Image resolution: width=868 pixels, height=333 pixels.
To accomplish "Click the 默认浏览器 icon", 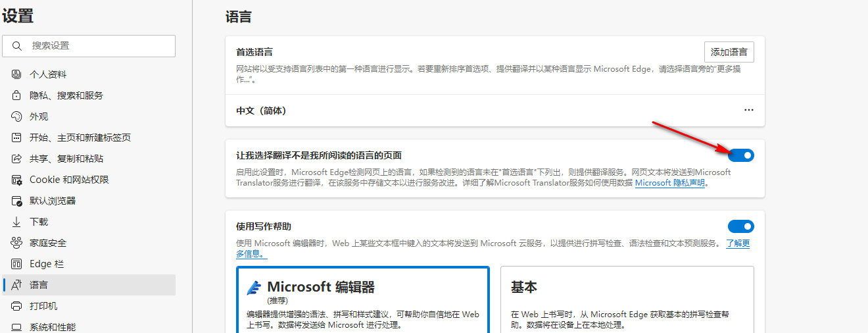I will coord(17,201).
